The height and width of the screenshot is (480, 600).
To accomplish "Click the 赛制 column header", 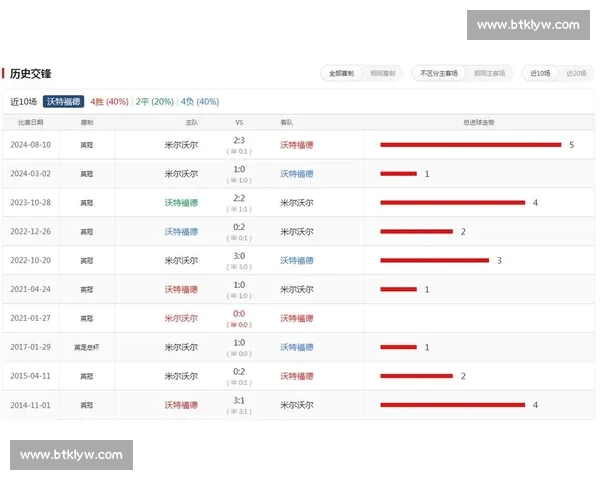I will 87,122.
